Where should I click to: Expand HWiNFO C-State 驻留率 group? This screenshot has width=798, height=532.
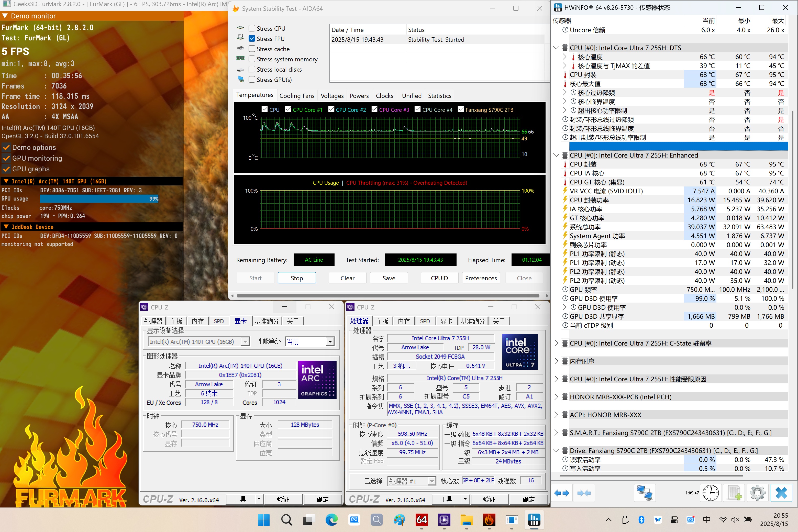556,343
